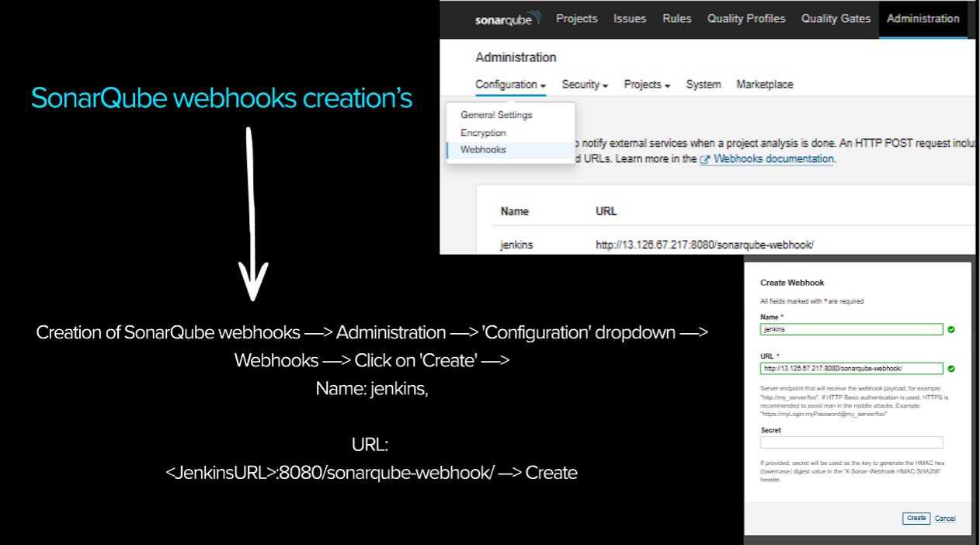
Task: Select the Administration tab
Action: point(923,19)
